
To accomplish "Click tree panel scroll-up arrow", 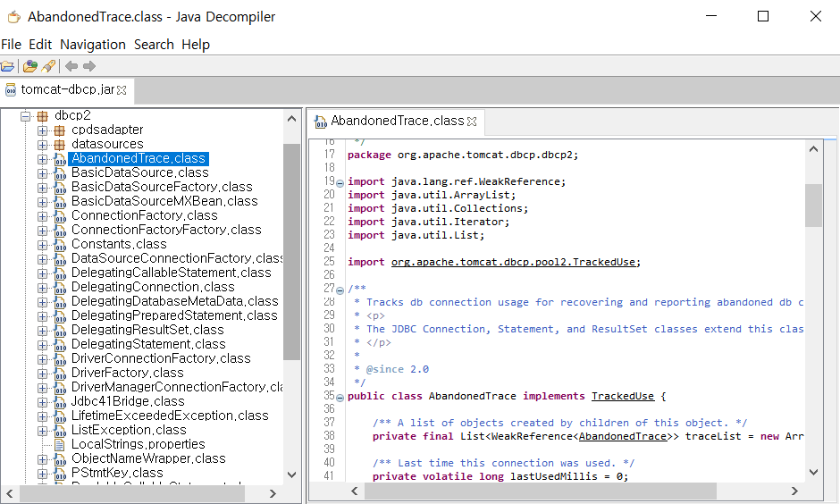I will (x=291, y=119).
